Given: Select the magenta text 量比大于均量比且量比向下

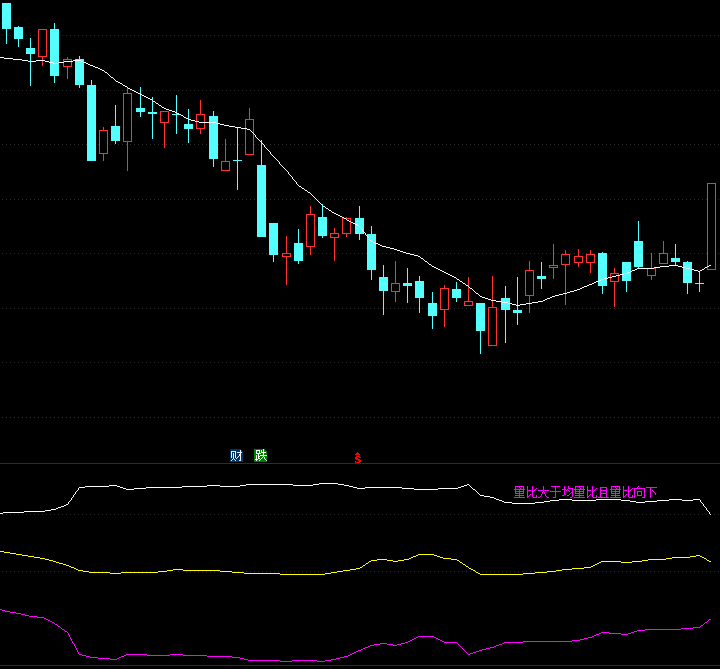Looking at the screenshot, I should 585,493.
